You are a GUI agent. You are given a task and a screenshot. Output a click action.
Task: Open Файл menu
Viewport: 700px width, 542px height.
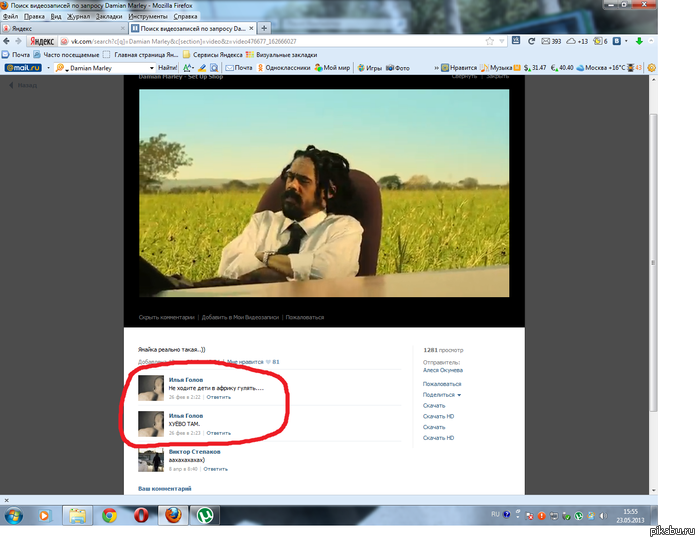(x=10, y=17)
